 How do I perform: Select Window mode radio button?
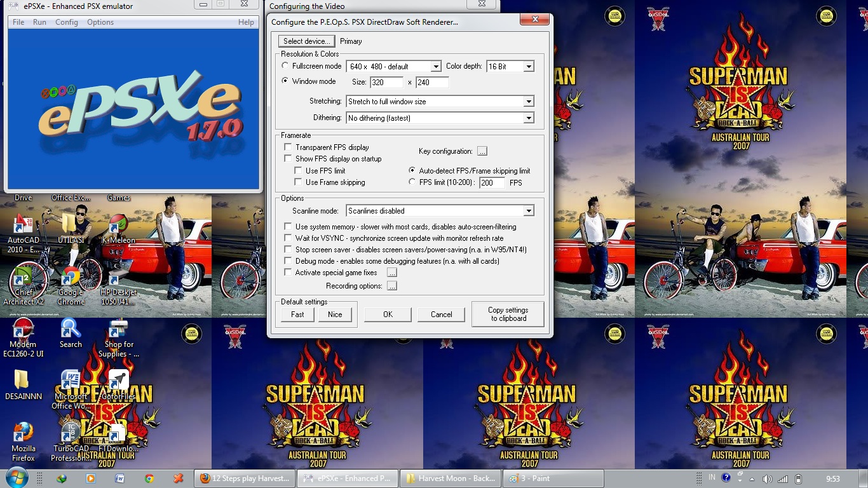(x=285, y=81)
